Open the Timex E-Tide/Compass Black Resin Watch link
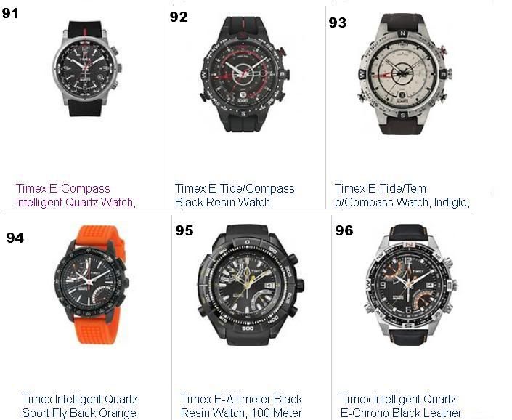The width and height of the screenshot is (512, 420). [235, 195]
